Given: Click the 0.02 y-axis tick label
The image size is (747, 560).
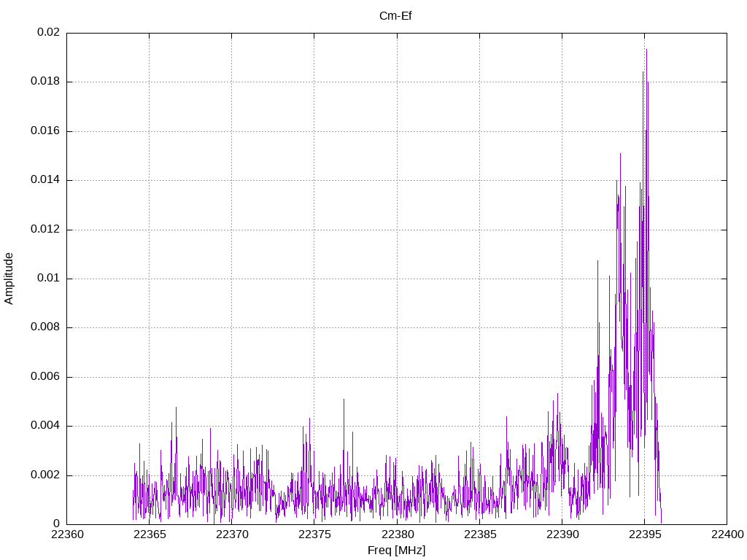Looking at the screenshot, I should click(x=49, y=32).
